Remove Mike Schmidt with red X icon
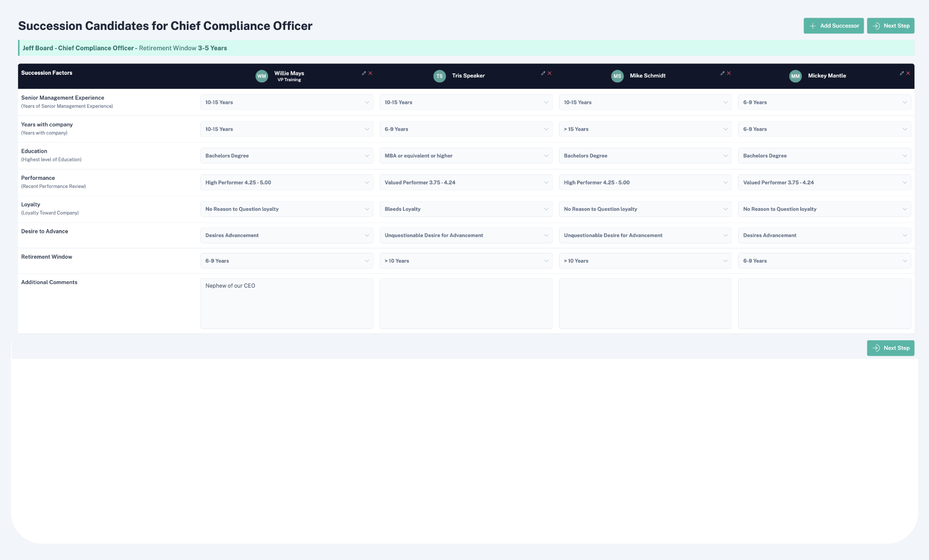Viewport: 929px width, 560px height. tap(729, 73)
